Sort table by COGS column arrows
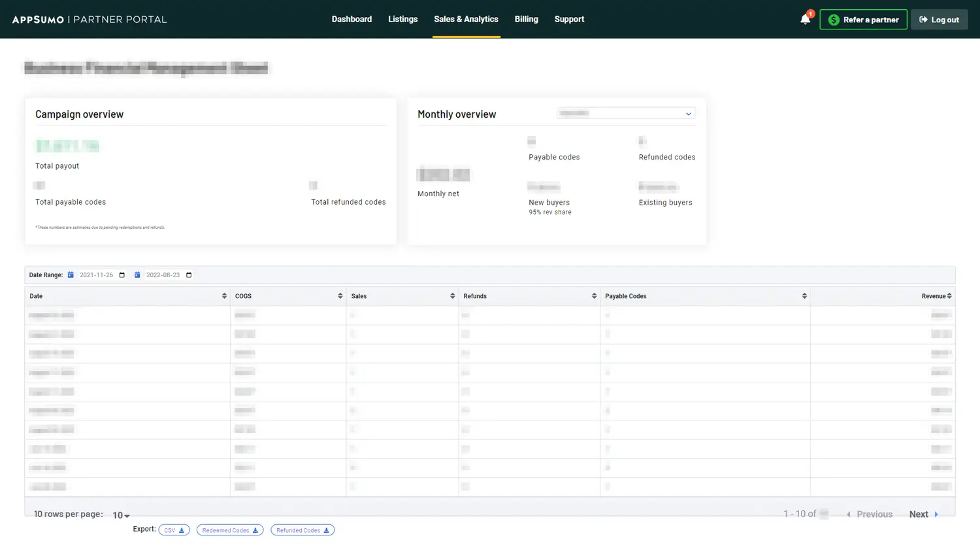980x557 pixels. [x=340, y=296]
